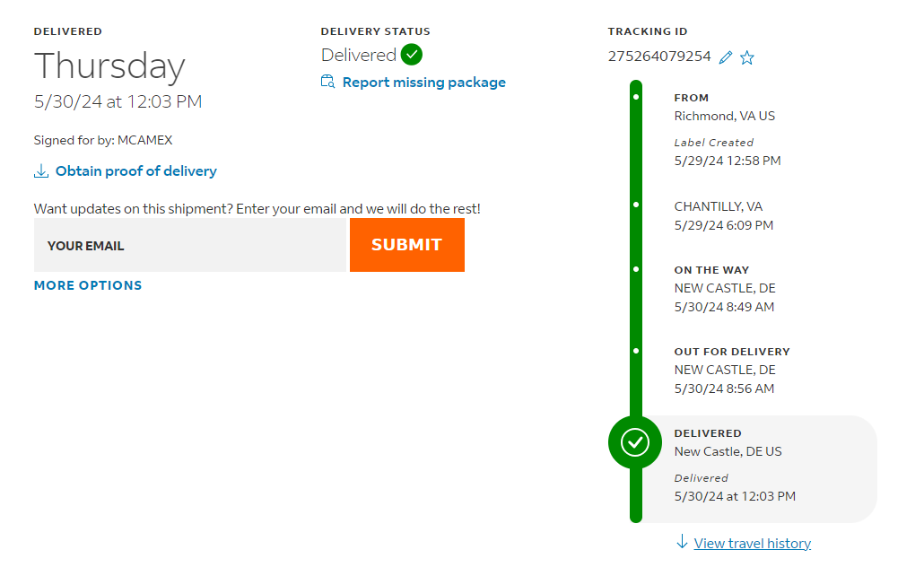
Task: Click the green Delivered checkmark status icon
Action: tap(412, 55)
